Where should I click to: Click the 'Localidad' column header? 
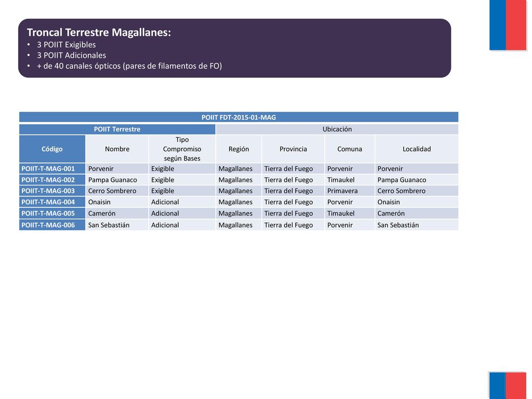point(417,149)
